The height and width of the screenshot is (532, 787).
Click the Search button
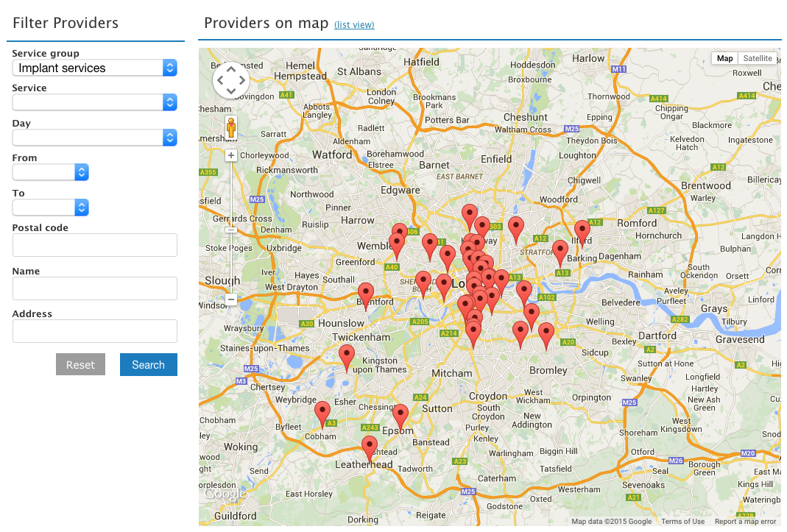pos(149,364)
